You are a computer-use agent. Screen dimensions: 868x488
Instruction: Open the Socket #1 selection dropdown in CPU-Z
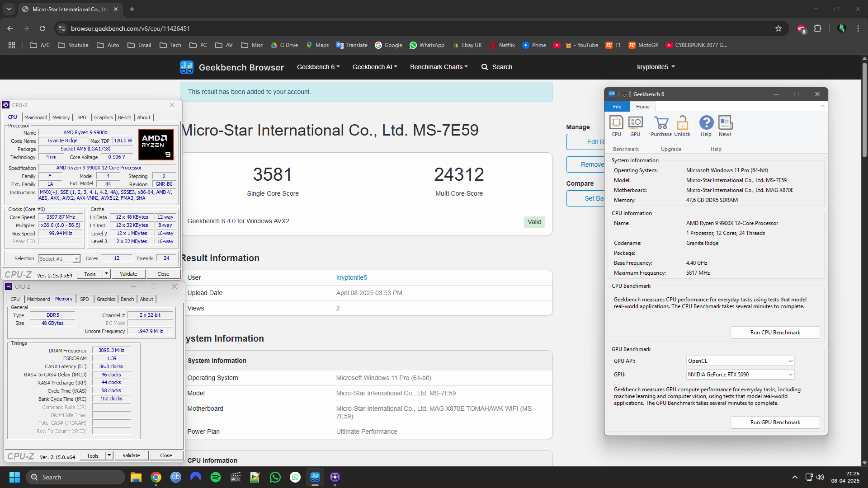pyautogui.click(x=59, y=259)
